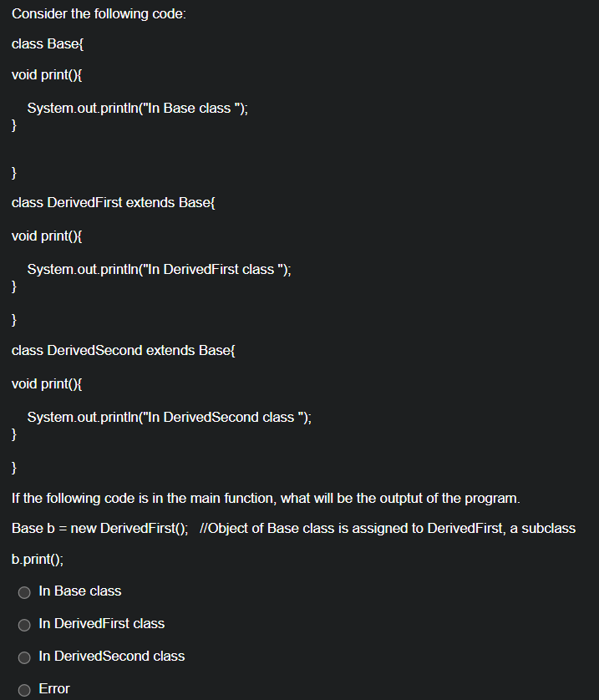Click the 'b.print();' code line
The height and width of the screenshot is (700, 599).
point(36,559)
